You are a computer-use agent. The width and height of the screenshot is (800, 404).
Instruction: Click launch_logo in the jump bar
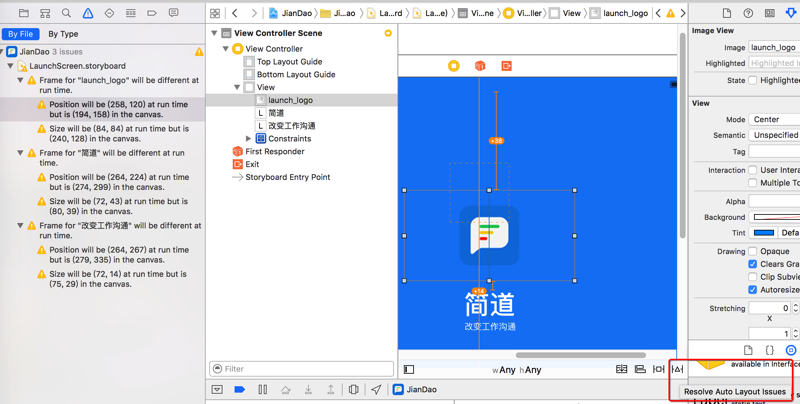pyautogui.click(x=619, y=13)
